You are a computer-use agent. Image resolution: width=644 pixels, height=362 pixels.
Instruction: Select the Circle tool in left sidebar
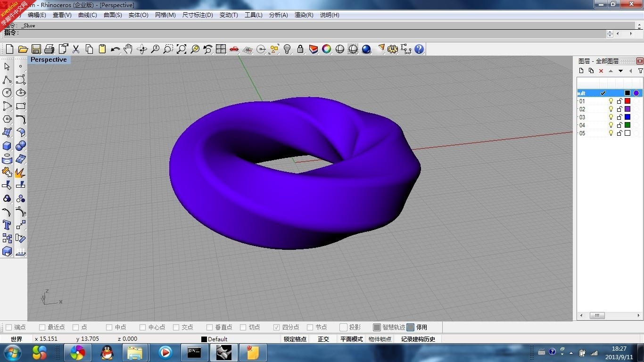tap(7, 93)
